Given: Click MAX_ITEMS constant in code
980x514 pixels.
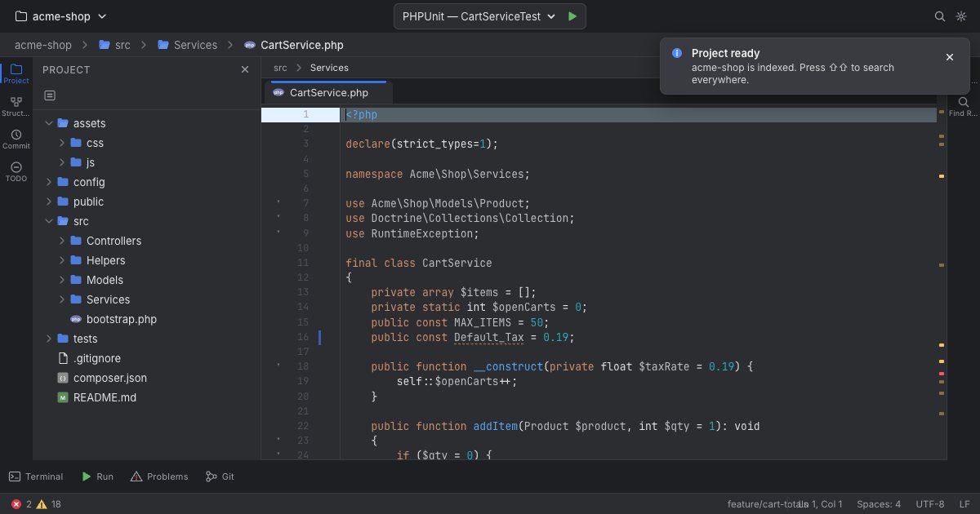Looking at the screenshot, I should pos(483,322).
